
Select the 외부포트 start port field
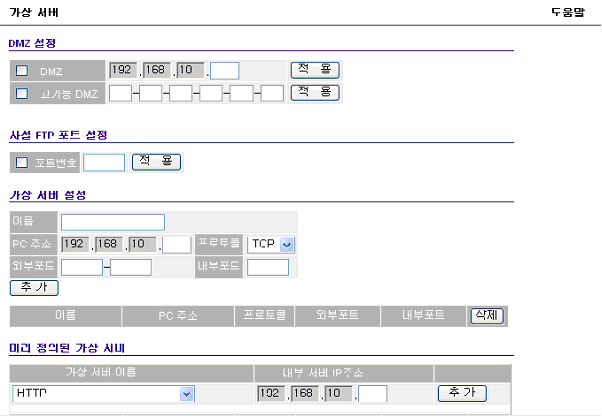click(82, 267)
